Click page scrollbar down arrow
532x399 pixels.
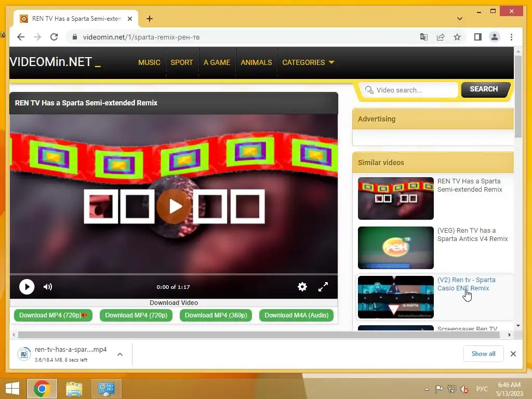point(518,326)
